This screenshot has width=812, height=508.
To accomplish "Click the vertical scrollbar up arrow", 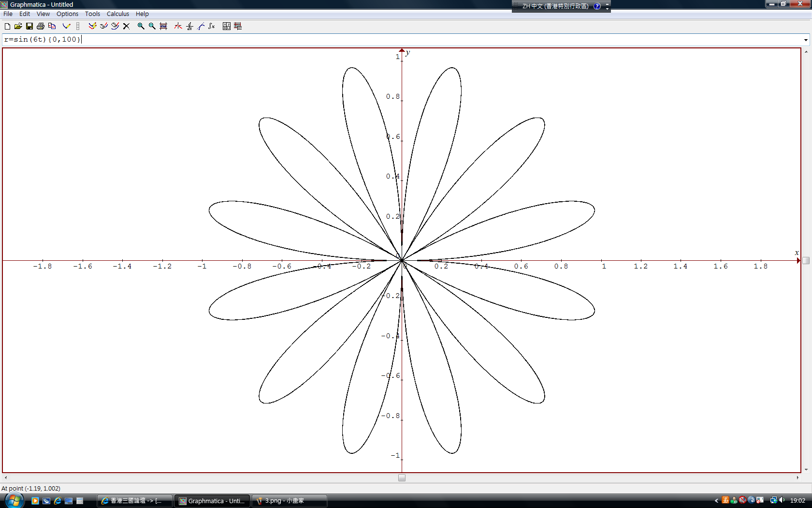I will tap(806, 51).
